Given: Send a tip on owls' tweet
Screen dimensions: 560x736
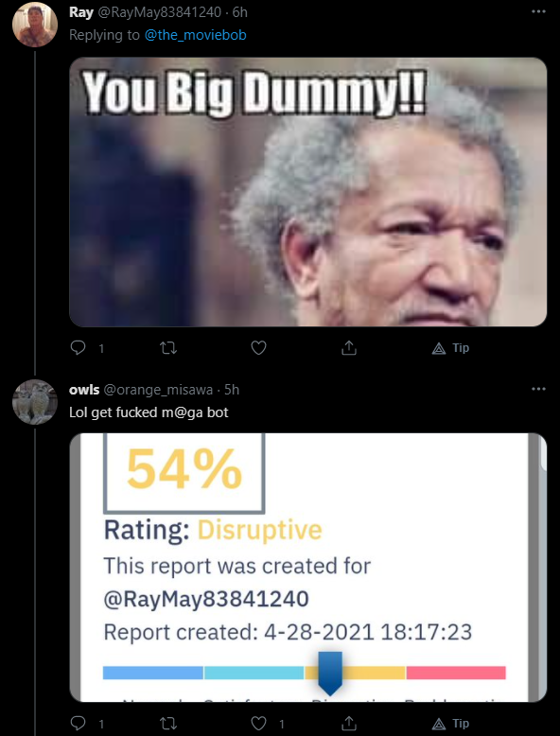Looking at the screenshot, I should tap(449, 724).
